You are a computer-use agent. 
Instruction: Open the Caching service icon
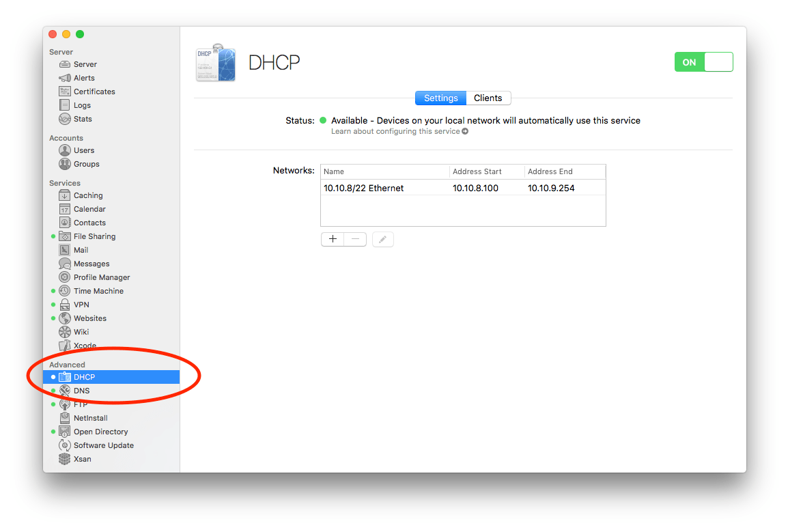coord(63,195)
